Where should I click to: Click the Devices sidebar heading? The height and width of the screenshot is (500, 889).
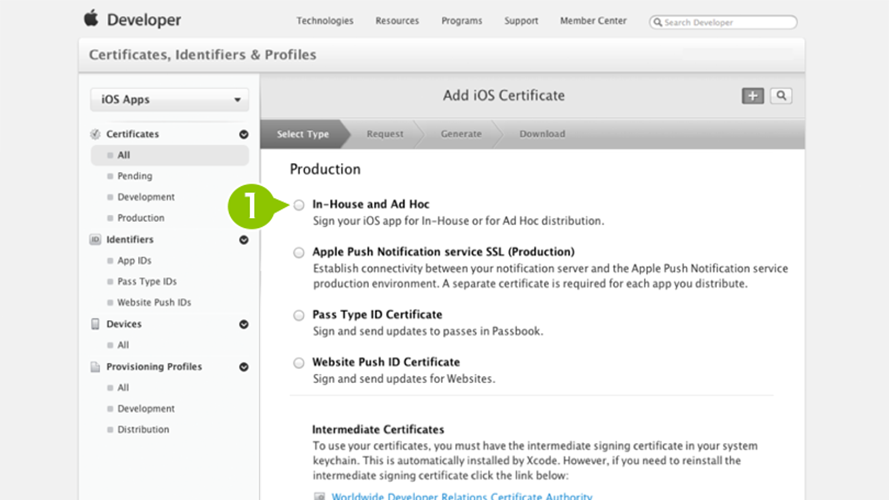pyautogui.click(x=124, y=324)
